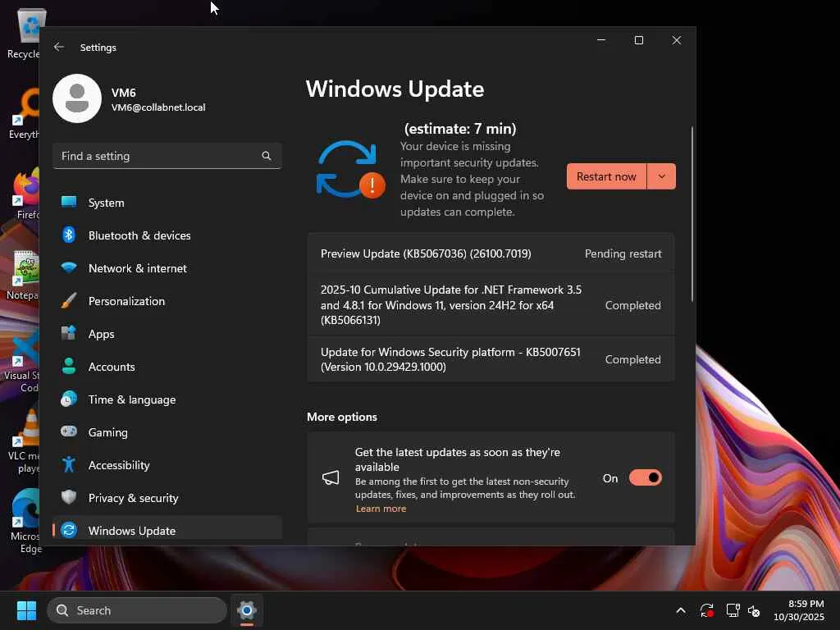Screen dimensions: 840x630
Task: Click the .NET Framework KB5066131 update row
Action: click(x=491, y=305)
